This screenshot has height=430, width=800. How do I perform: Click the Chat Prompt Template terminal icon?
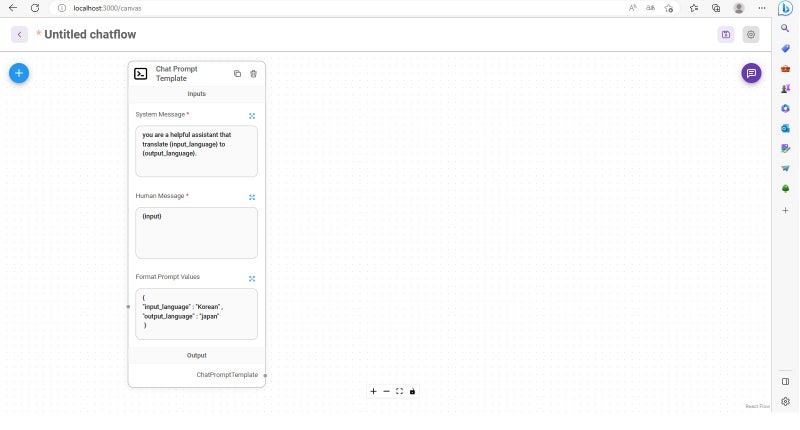tap(141, 73)
